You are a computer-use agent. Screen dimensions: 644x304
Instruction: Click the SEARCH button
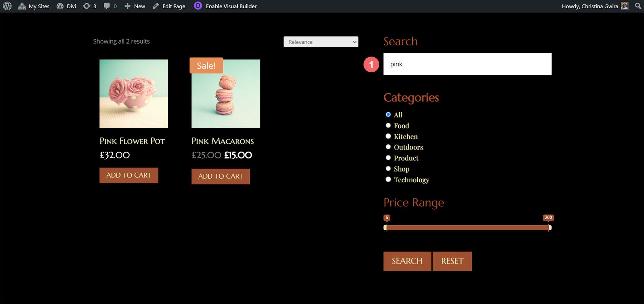pos(407,261)
